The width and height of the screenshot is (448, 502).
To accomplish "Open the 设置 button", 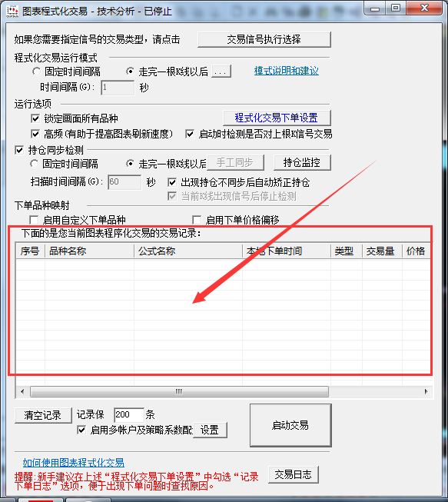I will tap(210, 430).
